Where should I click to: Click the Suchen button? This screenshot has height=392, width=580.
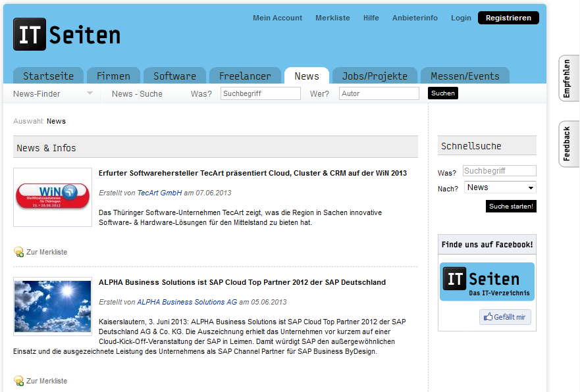click(x=443, y=93)
